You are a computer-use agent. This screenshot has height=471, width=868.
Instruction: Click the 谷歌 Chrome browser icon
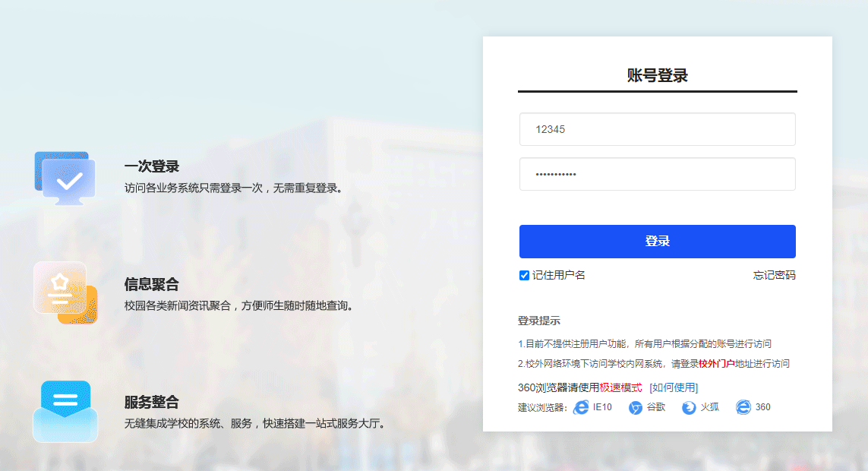tap(636, 407)
